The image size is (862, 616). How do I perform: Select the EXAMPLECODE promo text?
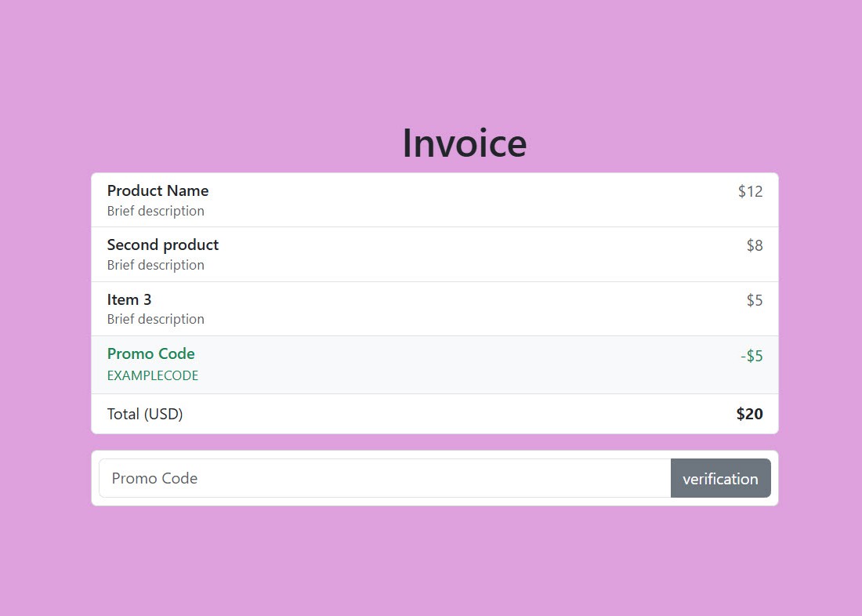pyautogui.click(x=153, y=375)
